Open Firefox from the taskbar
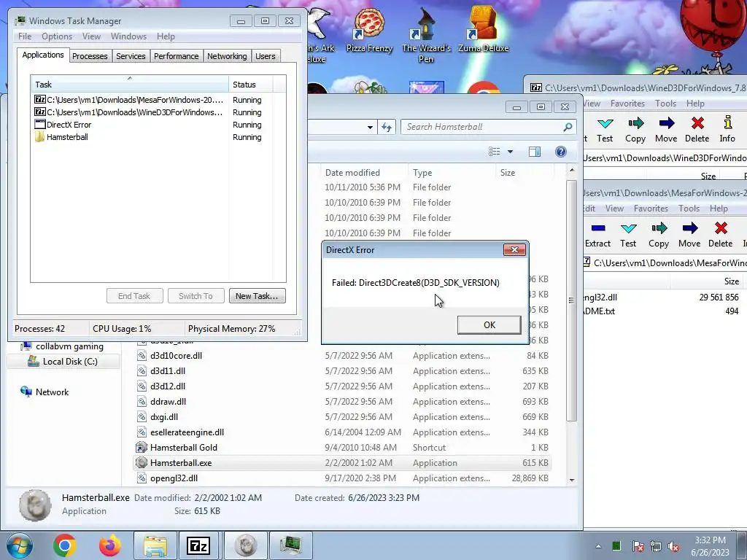 pos(110,545)
